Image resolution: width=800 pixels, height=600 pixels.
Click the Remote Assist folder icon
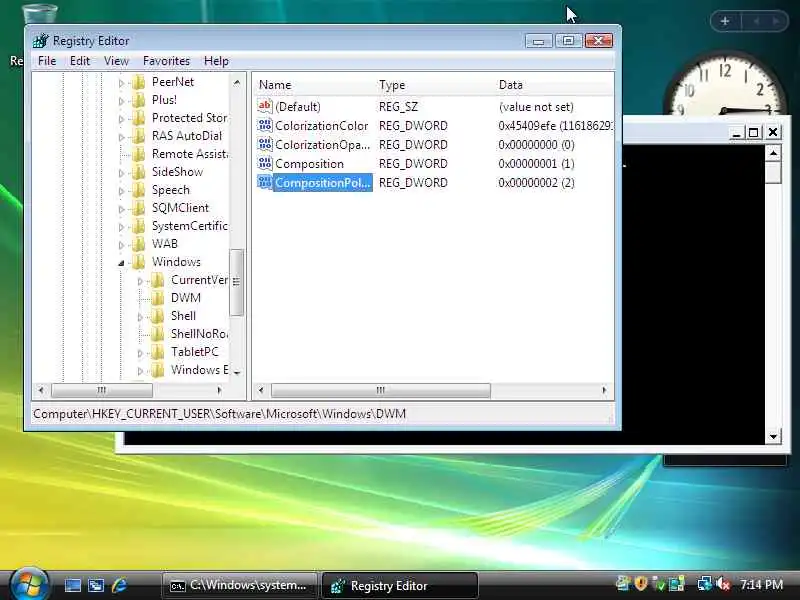click(x=138, y=154)
